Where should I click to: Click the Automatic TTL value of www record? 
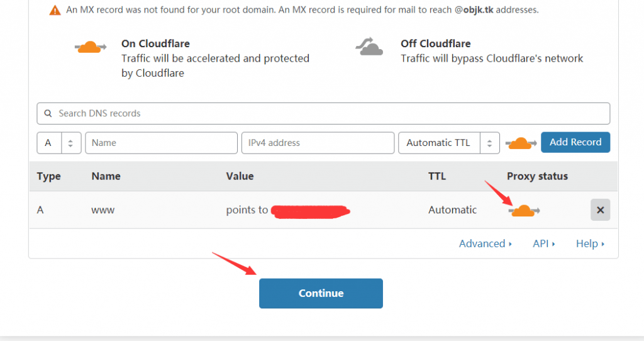point(452,210)
